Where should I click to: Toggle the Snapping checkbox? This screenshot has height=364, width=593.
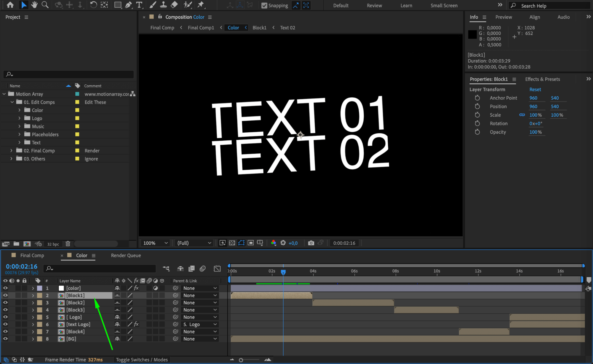point(264,5)
